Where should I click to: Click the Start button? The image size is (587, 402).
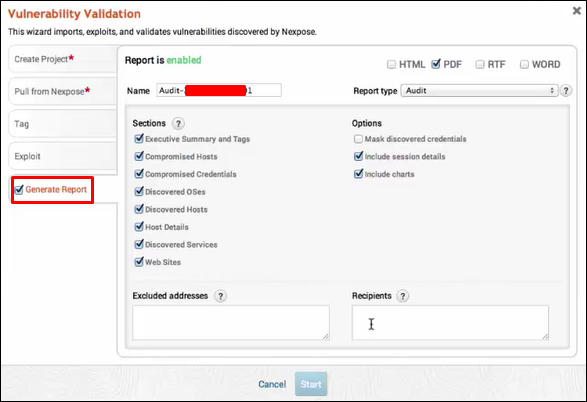[x=311, y=384]
